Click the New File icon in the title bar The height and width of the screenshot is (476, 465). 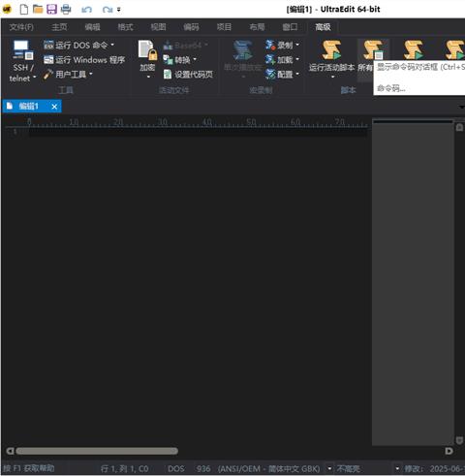tap(24, 9)
